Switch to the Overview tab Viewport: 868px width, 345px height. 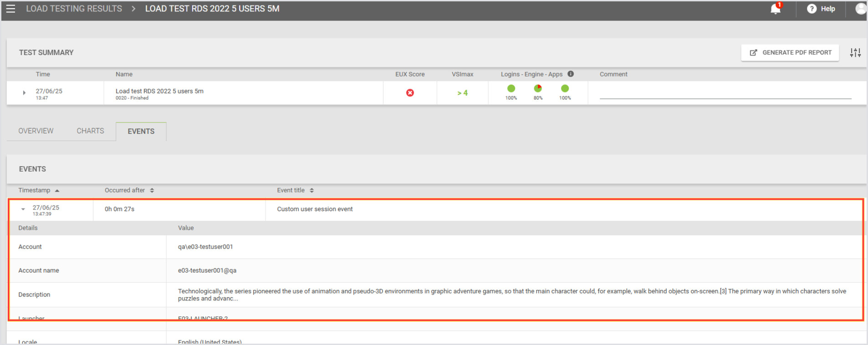(x=36, y=131)
